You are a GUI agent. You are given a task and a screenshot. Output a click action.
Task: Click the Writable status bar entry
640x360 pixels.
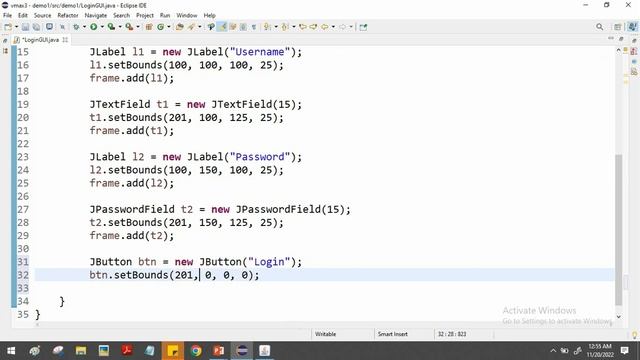pyautogui.click(x=325, y=334)
